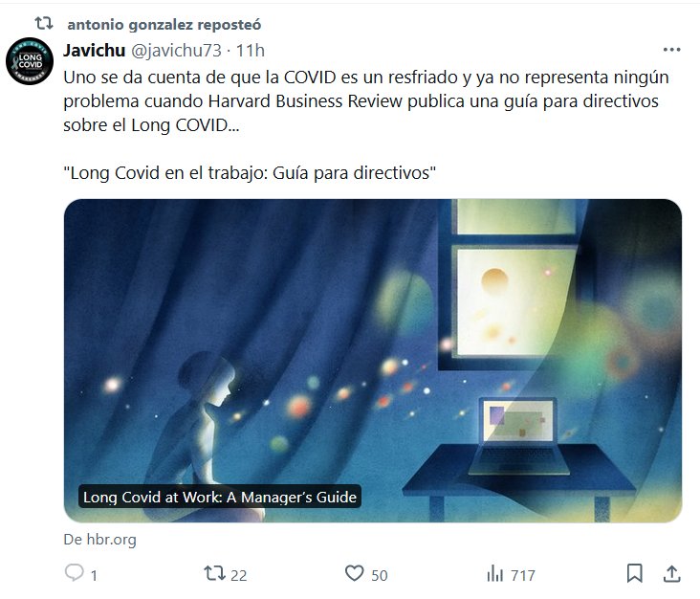Image resolution: width=700 pixels, height=599 pixels.
Task: Follow the De hbr.org source link
Action: [x=100, y=540]
